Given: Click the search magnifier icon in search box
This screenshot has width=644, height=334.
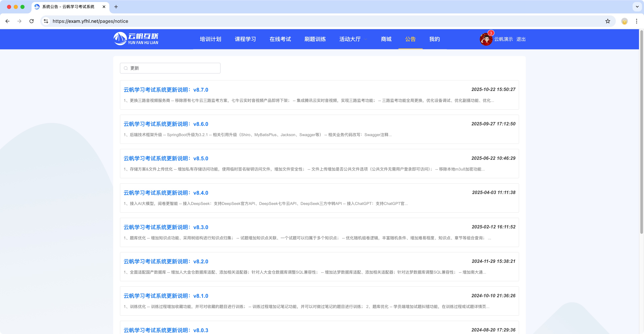Looking at the screenshot, I should pyautogui.click(x=126, y=68).
